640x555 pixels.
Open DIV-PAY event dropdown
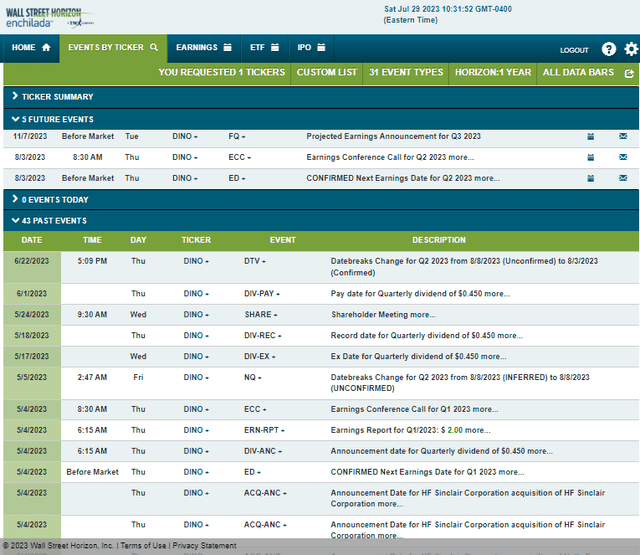point(262,294)
